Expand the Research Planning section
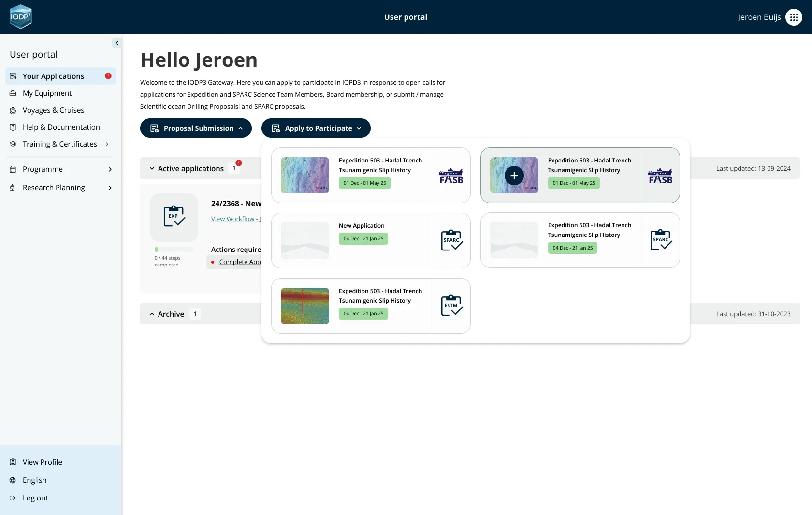This screenshot has height=515, width=812. pos(110,188)
